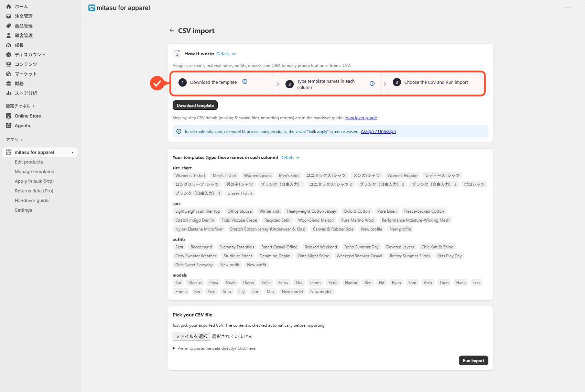The width and height of the screenshot is (585, 392).
Task: Open Handover guide sidebar item
Action: (x=32, y=200)
